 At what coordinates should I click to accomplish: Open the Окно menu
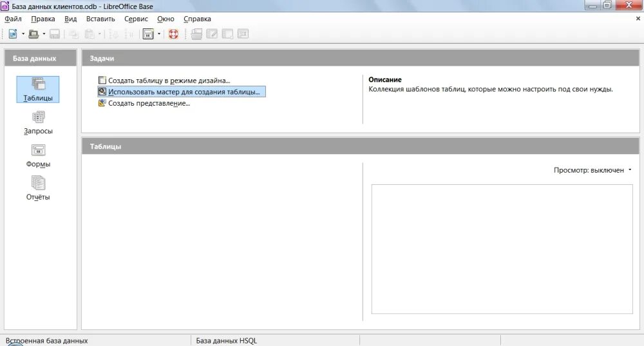click(x=166, y=19)
